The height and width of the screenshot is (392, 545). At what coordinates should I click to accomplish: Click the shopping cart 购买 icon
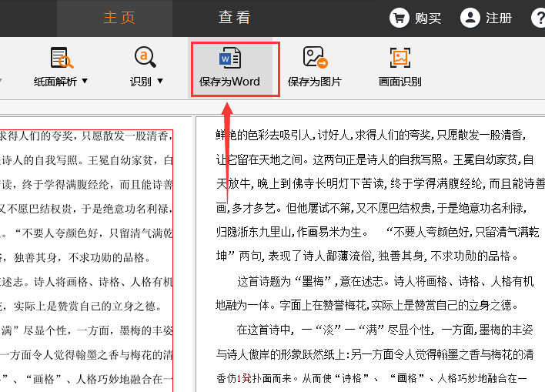(399, 18)
